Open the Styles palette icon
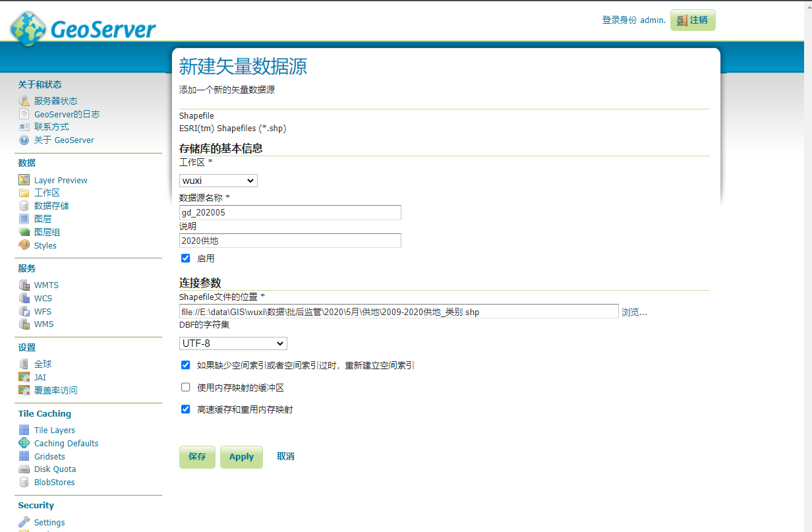Screen dimensions: 812x532 coord(24,245)
